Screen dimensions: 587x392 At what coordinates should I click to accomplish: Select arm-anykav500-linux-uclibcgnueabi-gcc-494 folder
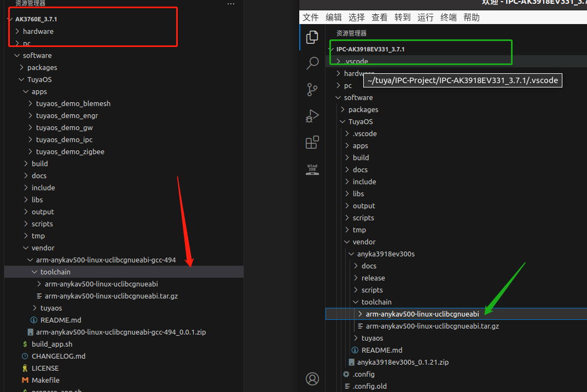106,260
